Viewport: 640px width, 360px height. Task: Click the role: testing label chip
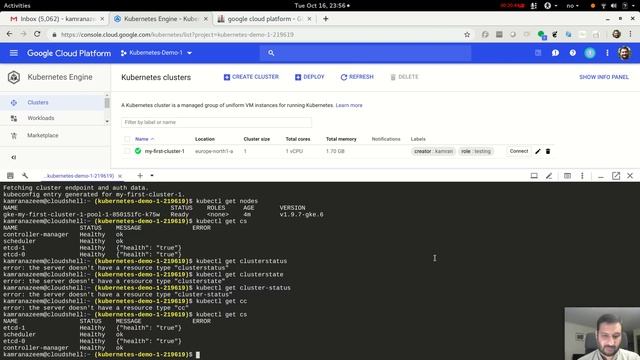click(x=476, y=151)
